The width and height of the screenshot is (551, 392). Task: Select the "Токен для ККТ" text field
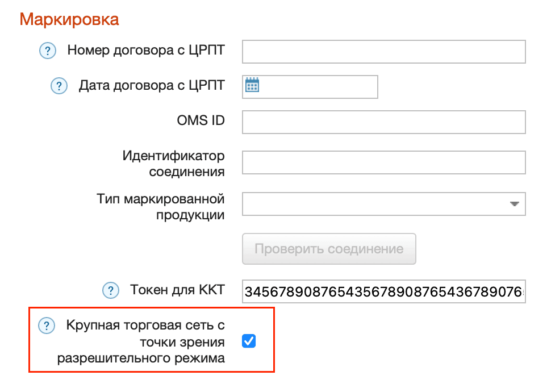[x=383, y=290]
